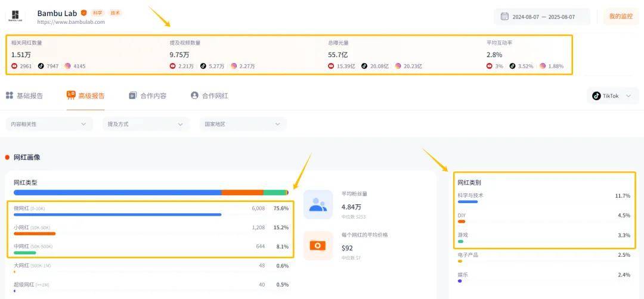The image size is (644, 299).
Task: Click Instagram icon next to 2.27万
Action: pyautogui.click(x=234, y=66)
